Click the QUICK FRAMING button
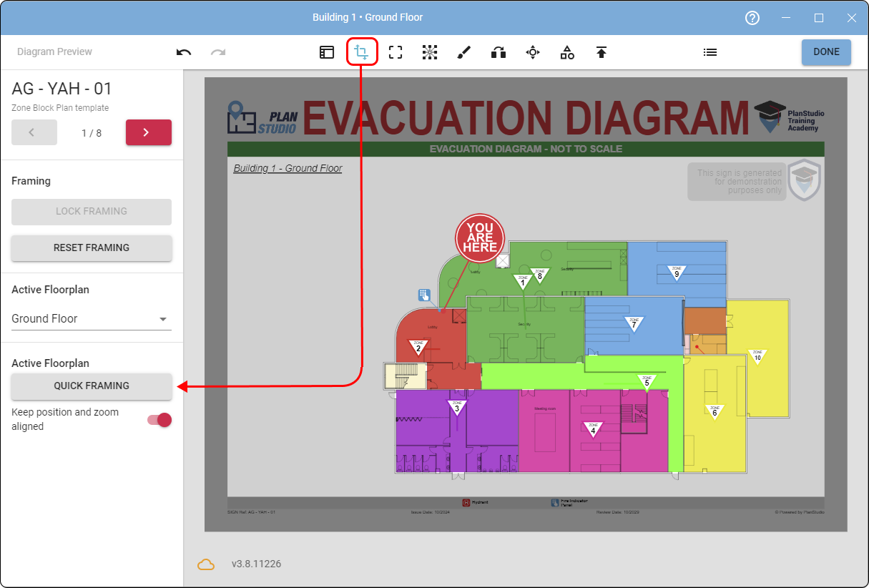This screenshot has width=869, height=588. pos(92,386)
